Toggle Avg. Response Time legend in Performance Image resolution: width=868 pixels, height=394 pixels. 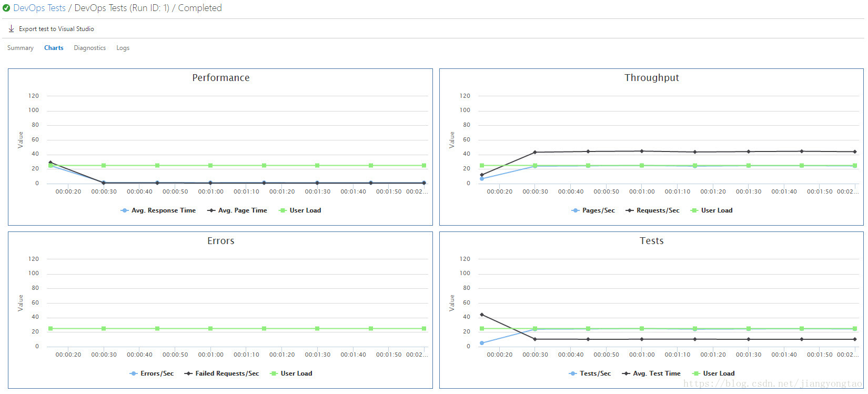(x=158, y=210)
